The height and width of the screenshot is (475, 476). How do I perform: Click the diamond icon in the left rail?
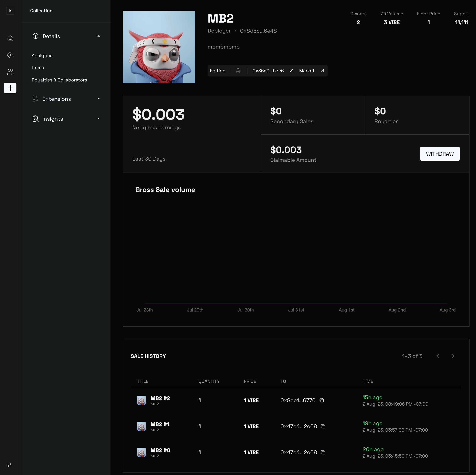click(10, 55)
